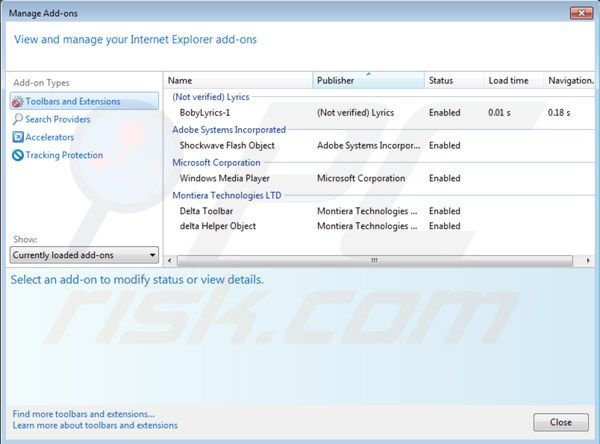Viewport: 600px width, 444px height.
Task: Select Search Providers add-on type
Action: 58,119
